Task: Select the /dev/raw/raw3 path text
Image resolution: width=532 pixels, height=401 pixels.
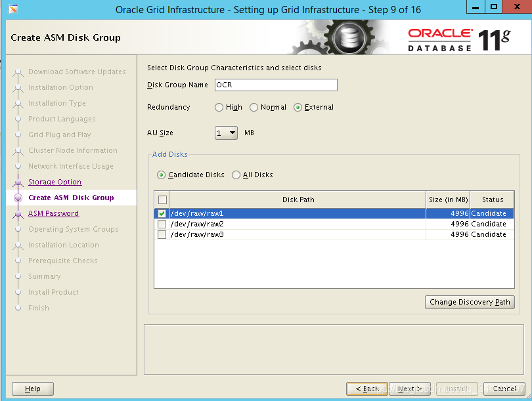Action: (x=197, y=234)
